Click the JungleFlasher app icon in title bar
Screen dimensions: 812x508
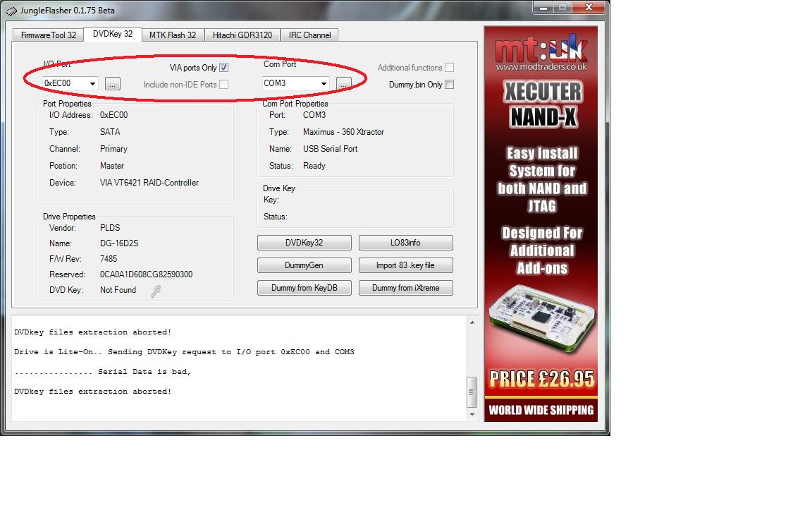pyautogui.click(x=11, y=11)
